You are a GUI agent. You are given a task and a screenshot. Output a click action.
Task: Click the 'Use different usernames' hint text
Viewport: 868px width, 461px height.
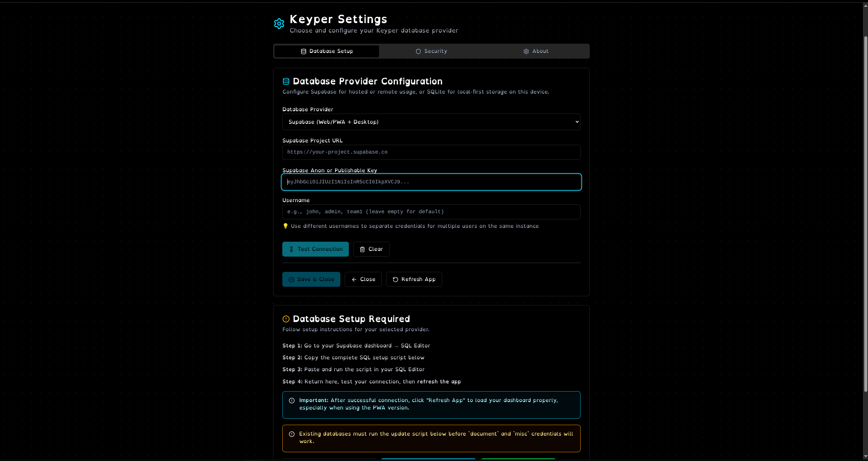[415, 226]
